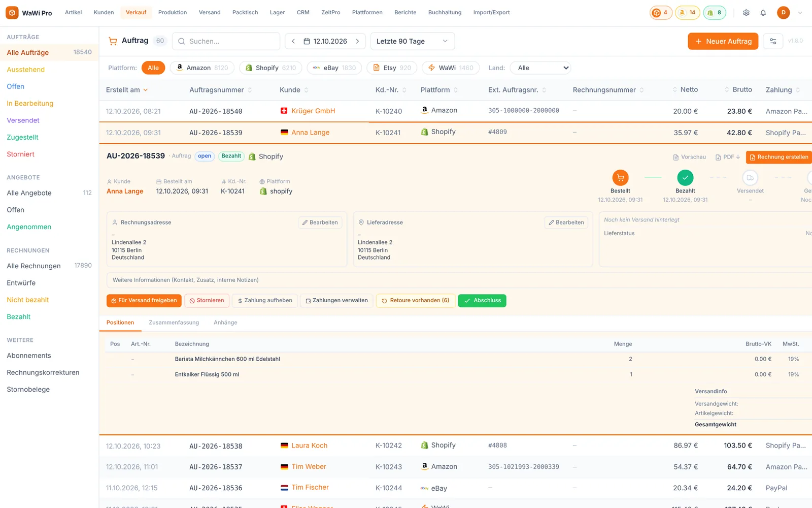Edit the Rechnungsadresse
This screenshot has width=812, height=508.
320,223
